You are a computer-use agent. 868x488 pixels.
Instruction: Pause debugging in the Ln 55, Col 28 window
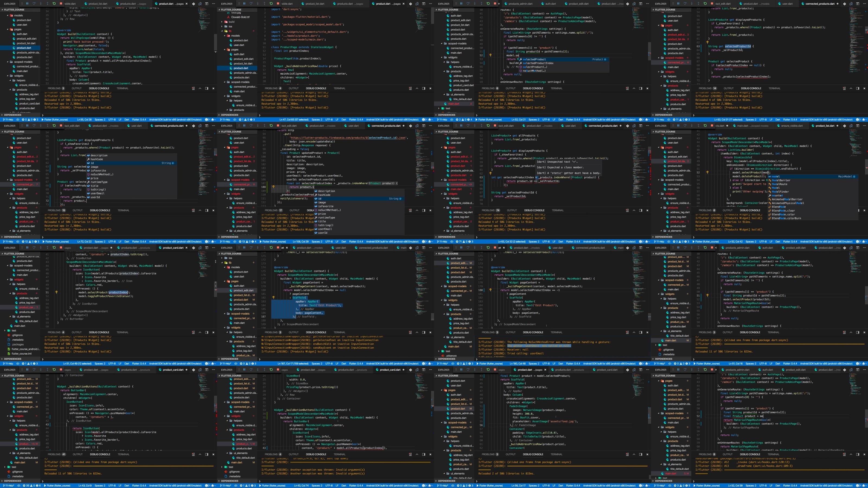coord(27,4)
